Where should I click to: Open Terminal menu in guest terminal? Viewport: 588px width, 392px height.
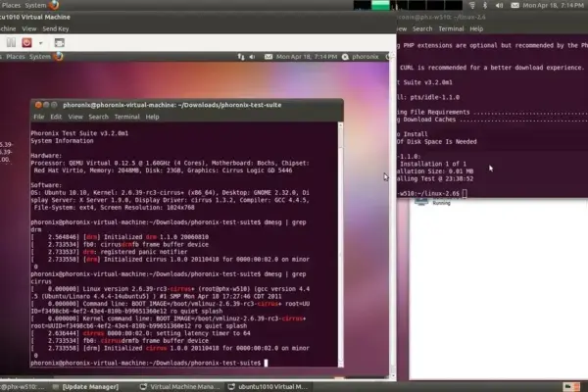(126, 117)
